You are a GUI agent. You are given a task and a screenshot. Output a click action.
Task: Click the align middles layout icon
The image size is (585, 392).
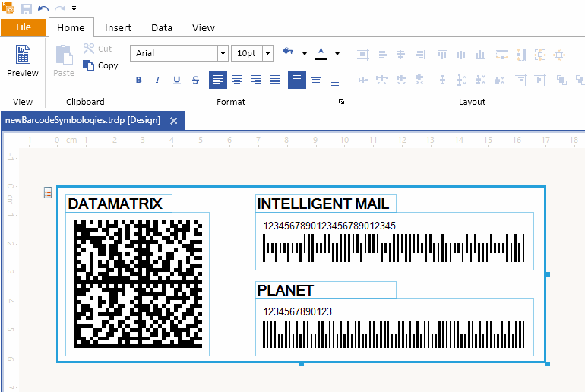(x=461, y=55)
